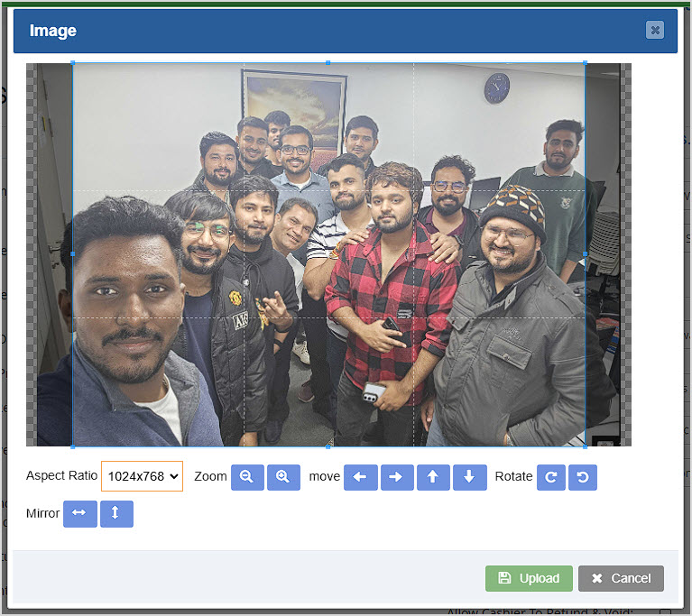Rotate the image clockwise
This screenshot has width=692, height=616.
[x=550, y=477]
